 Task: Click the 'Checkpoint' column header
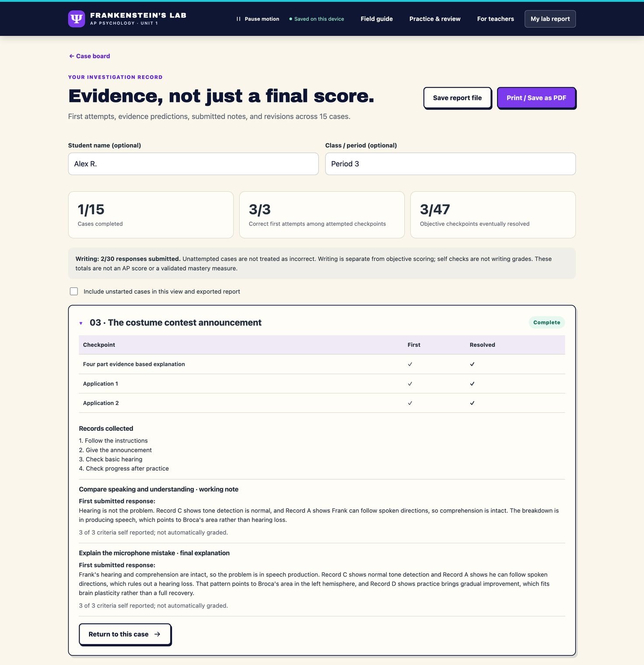[99, 345]
